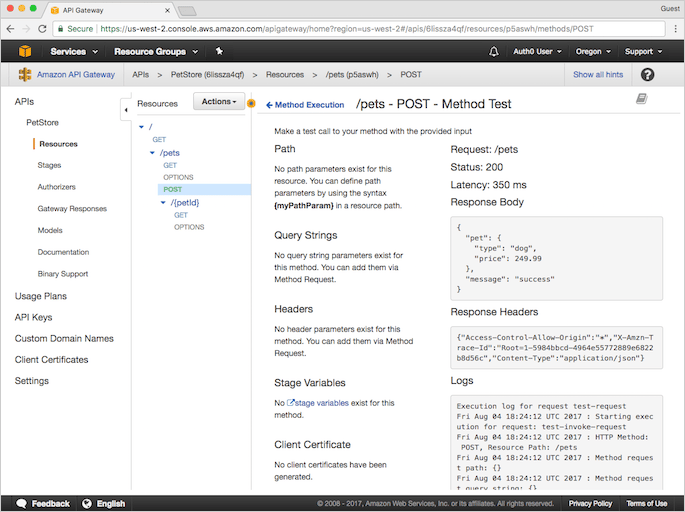The width and height of the screenshot is (685, 512).
Task: Open Settings in sidebar
Action: [32, 381]
